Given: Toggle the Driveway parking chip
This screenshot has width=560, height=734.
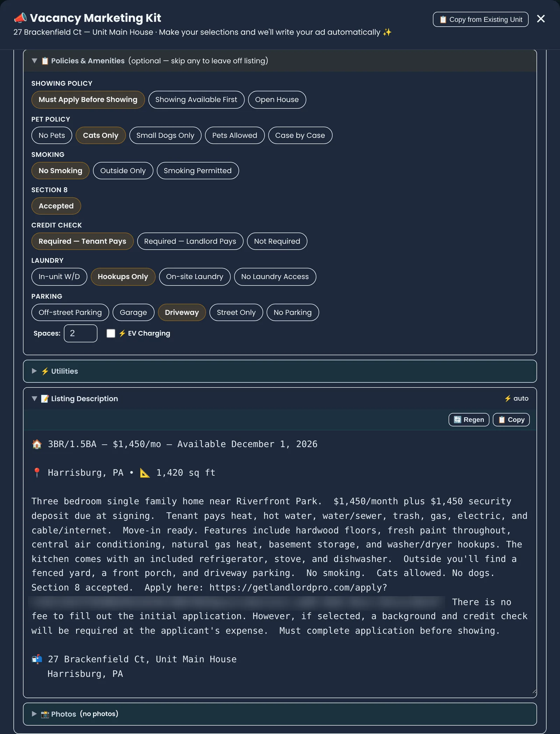Looking at the screenshot, I should coord(182,312).
